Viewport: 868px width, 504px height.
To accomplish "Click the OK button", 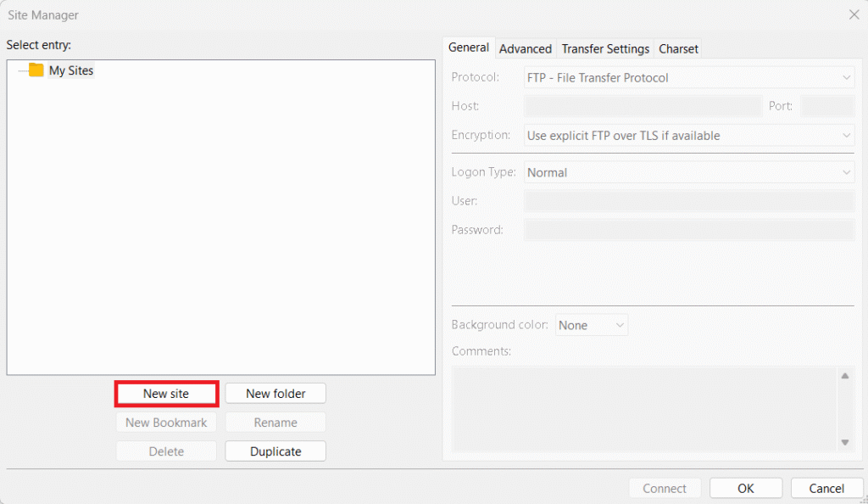I will [745, 488].
